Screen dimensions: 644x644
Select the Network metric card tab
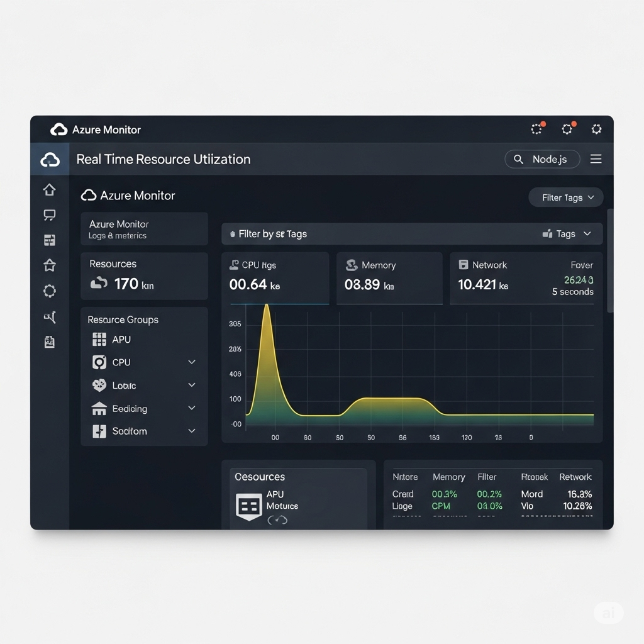[526, 278]
